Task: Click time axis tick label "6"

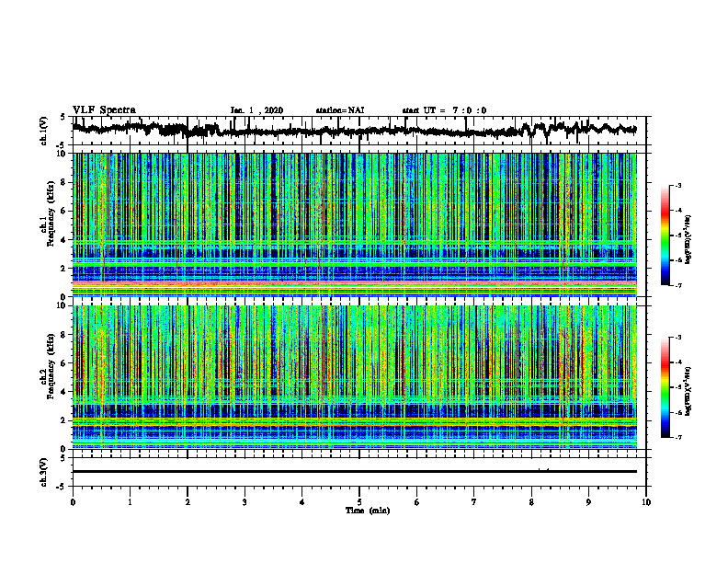Action: pos(417,502)
